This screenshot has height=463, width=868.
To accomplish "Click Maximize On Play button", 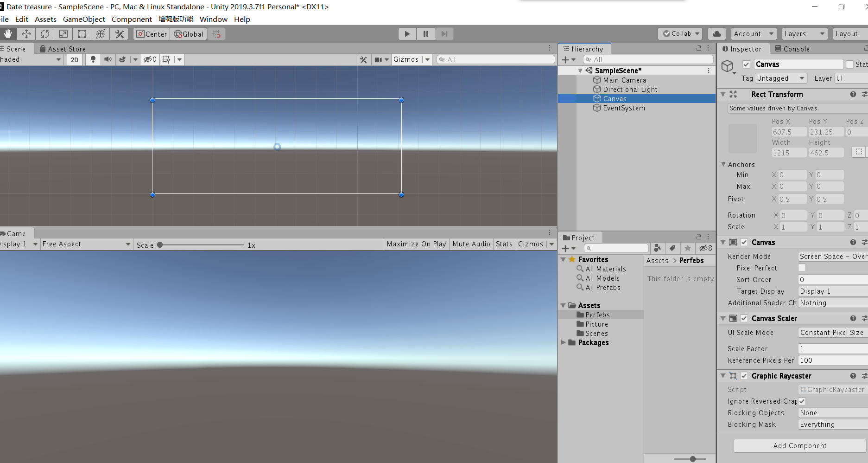I will pyautogui.click(x=416, y=244).
